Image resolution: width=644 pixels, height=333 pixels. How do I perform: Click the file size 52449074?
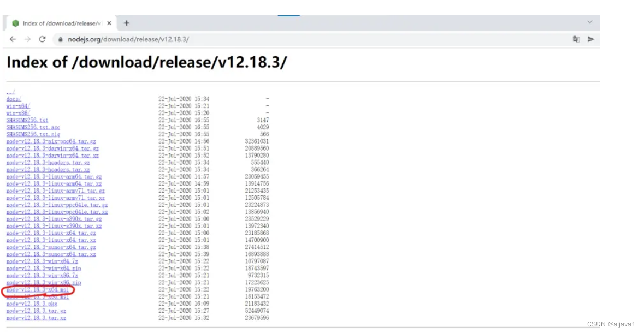257,311
